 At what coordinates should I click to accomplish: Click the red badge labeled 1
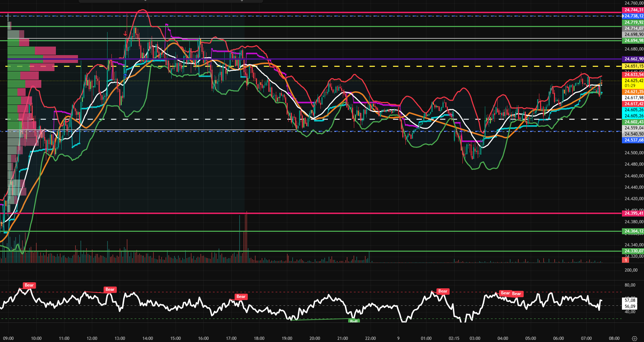click(x=625, y=260)
